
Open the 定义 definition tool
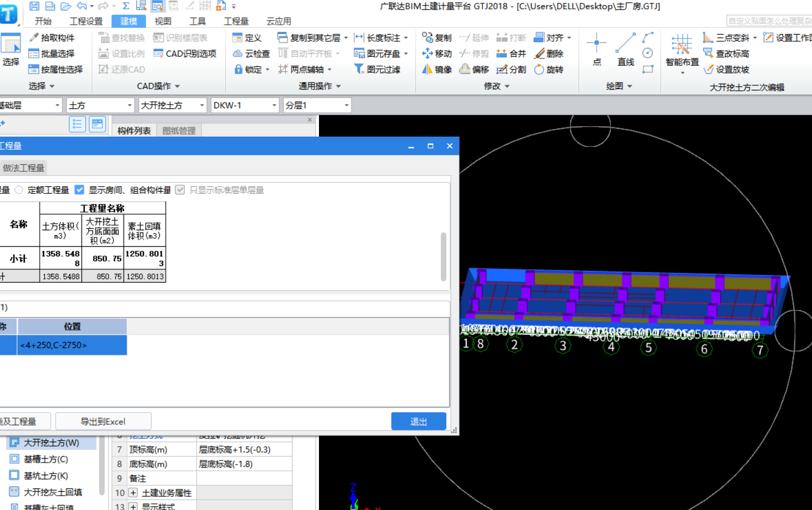(247, 37)
